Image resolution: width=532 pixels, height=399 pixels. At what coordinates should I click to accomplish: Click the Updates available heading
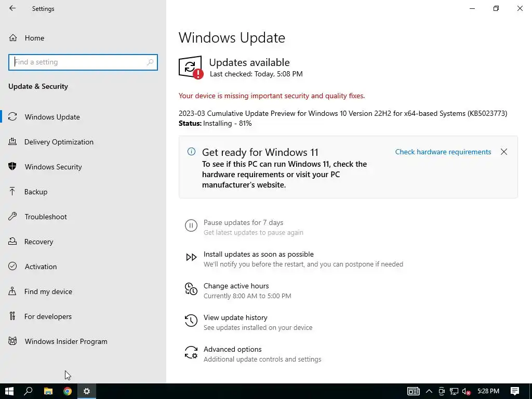pyautogui.click(x=249, y=62)
